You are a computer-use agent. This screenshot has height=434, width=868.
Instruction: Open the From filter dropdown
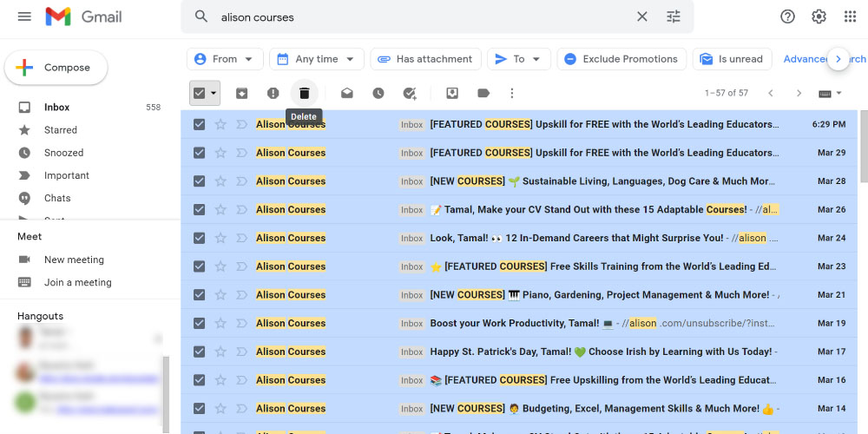(x=225, y=59)
